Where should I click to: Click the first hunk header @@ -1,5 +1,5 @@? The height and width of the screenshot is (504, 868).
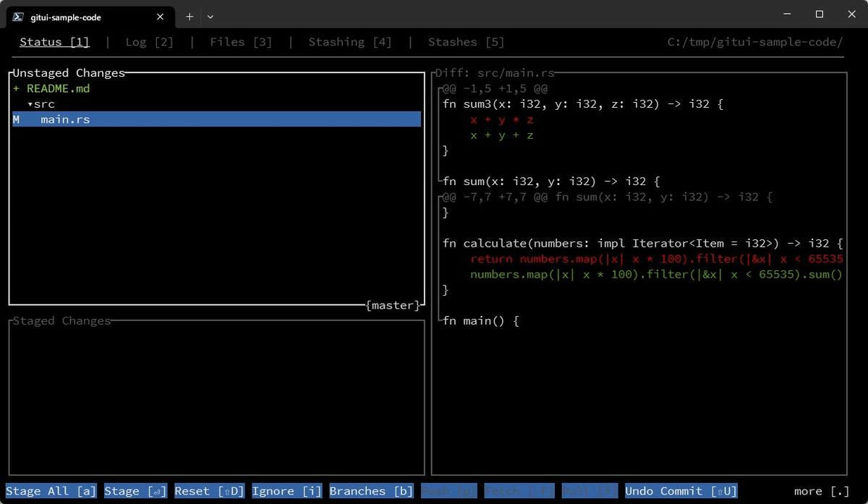pyautogui.click(x=495, y=88)
